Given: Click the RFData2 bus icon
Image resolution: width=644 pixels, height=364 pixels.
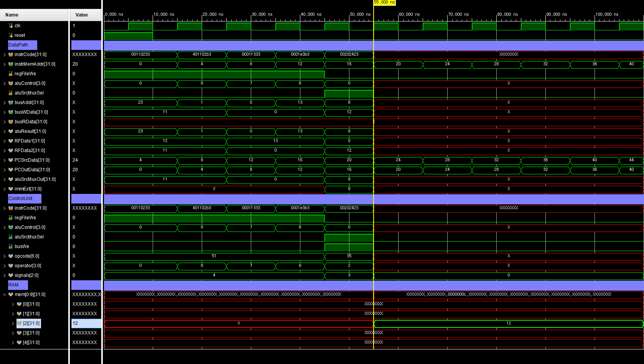Looking at the screenshot, I should [x=11, y=151].
